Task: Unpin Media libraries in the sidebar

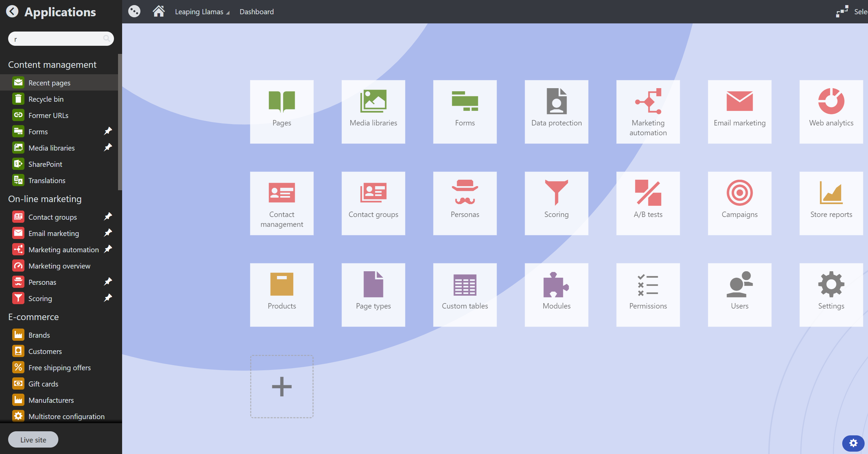Action: coord(108,147)
